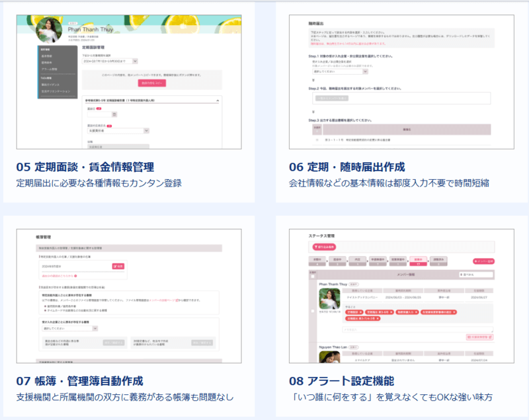The height and width of the screenshot is (420, 529).
Task: Click the メンバー追加 button in ステータス管理
Action: pyautogui.click(x=484, y=261)
